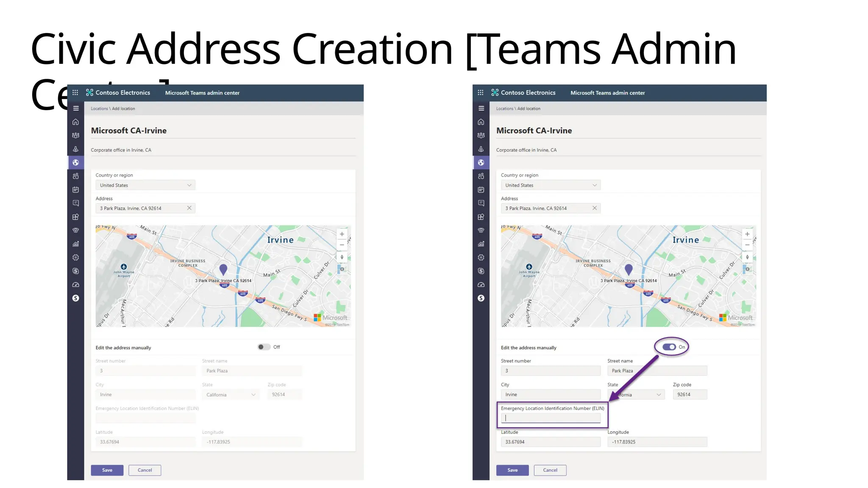Click hamburger menu icon in right window
The width and height of the screenshot is (868, 488).
tap(481, 108)
